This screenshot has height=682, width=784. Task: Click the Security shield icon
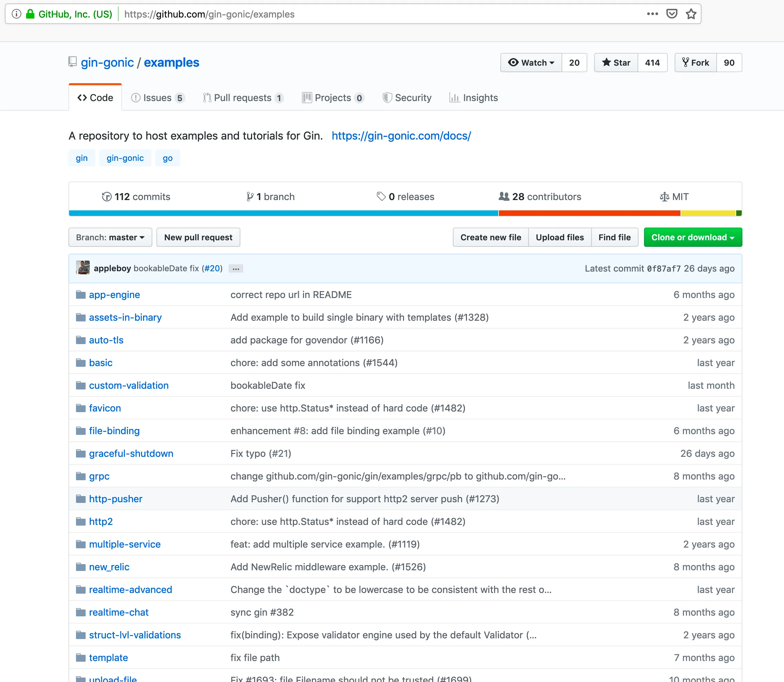(388, 98)
